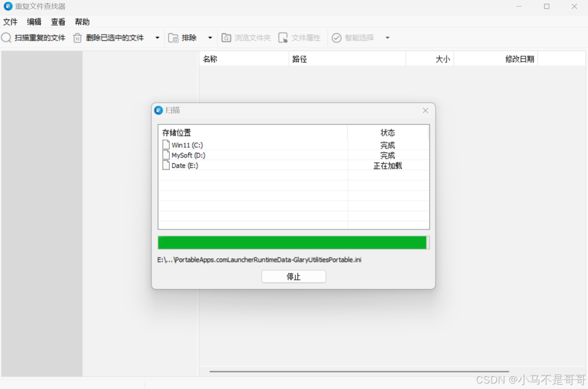Click the browse folder icon
The image size is (588, 389).
point(226,38)
